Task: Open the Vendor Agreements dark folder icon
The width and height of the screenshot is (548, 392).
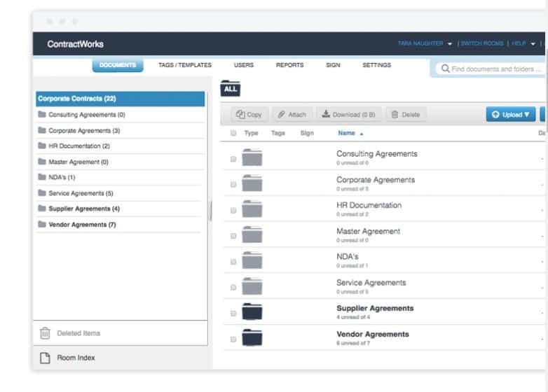Action: point(252,338)
